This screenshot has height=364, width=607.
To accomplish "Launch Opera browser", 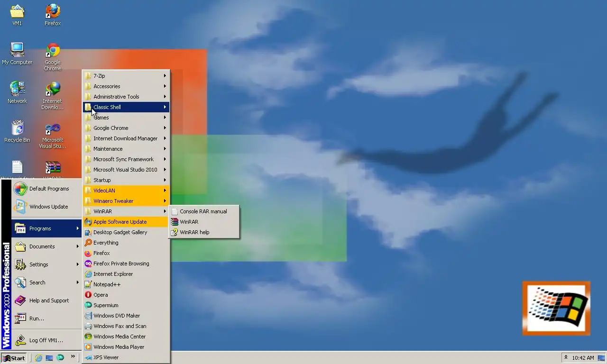I will [x=126, y=295].
